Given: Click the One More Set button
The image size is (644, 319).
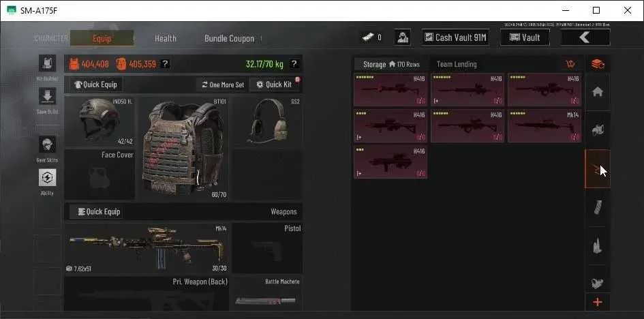Looking at the screenshot, I should click(x=223, y=85).
